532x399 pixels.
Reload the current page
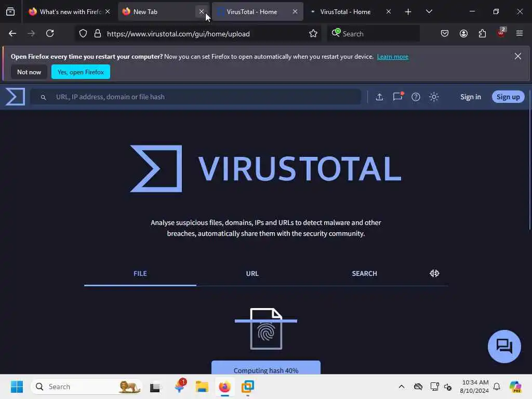click(50, 34)
